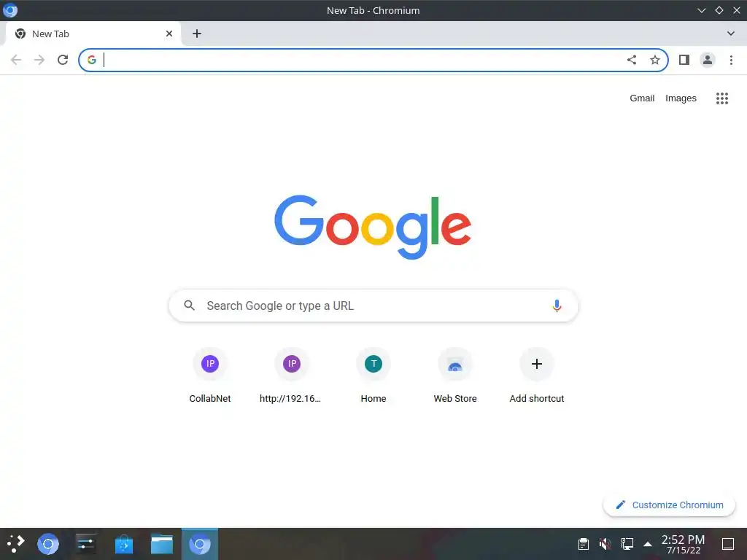This screenshot has width=747, height=560.
Task: Open the Google apps grid
Action: [722, 98]
